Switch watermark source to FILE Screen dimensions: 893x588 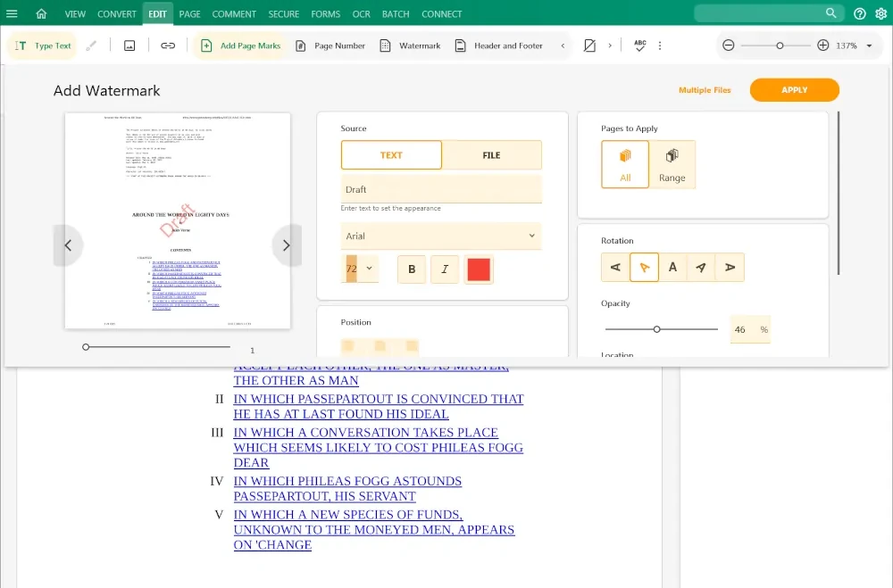pos(491,155)
